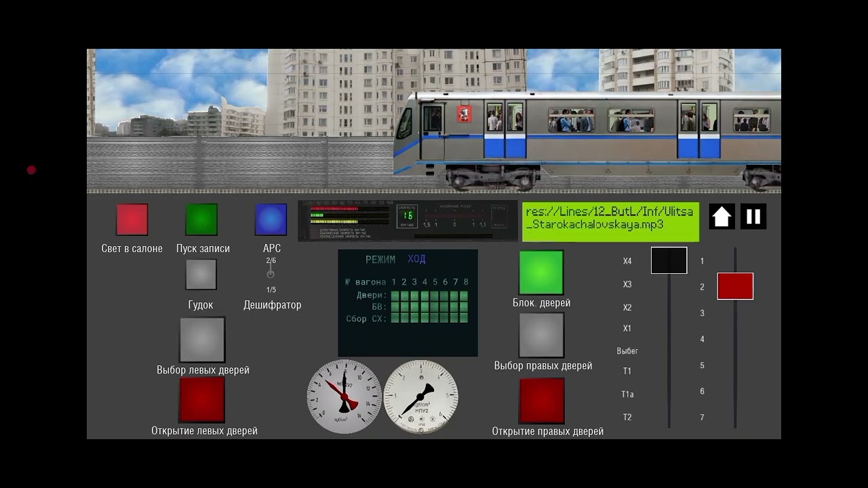
Task: Flip the Дешифратор 2/6–1/5 switch
Action: [x=271, y=274]
